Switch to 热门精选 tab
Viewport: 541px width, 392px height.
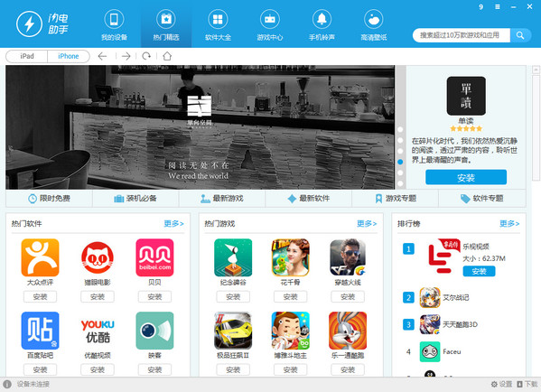(x=166, y=25)
